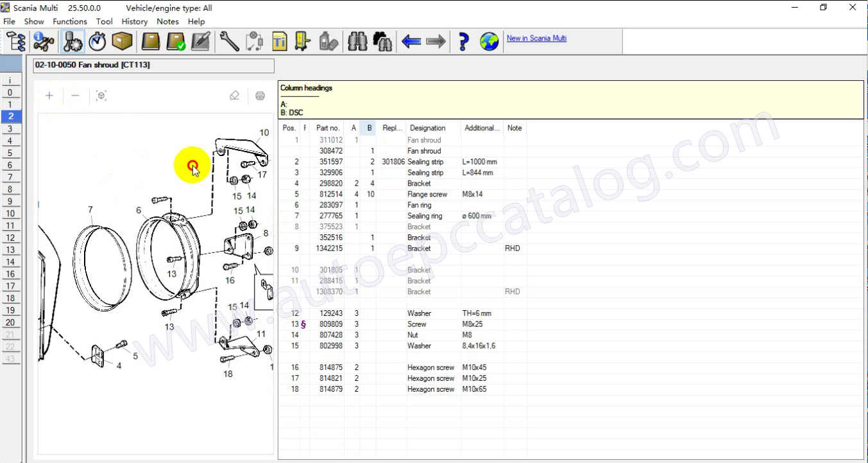The height and width of the screenshot is (463, 868).
Task: Click the § symbol at position 13
Action: tap(303, 324)
